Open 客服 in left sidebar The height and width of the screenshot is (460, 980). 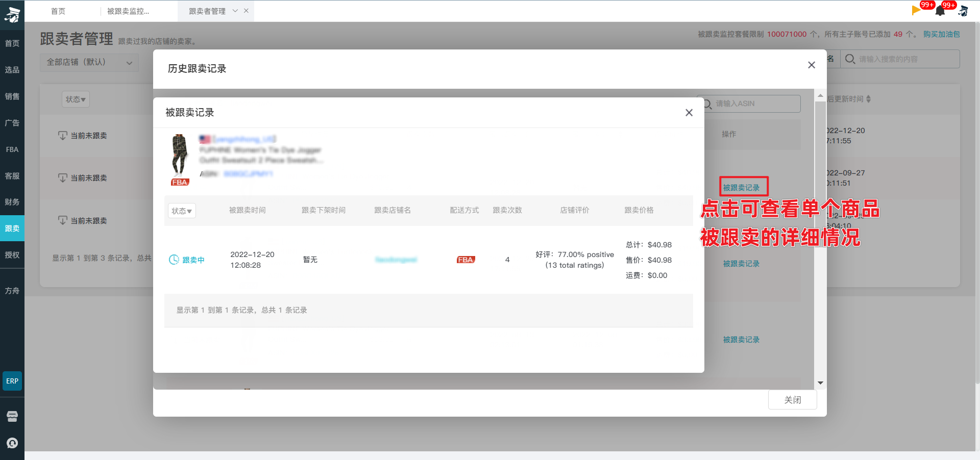click(12, 176)
